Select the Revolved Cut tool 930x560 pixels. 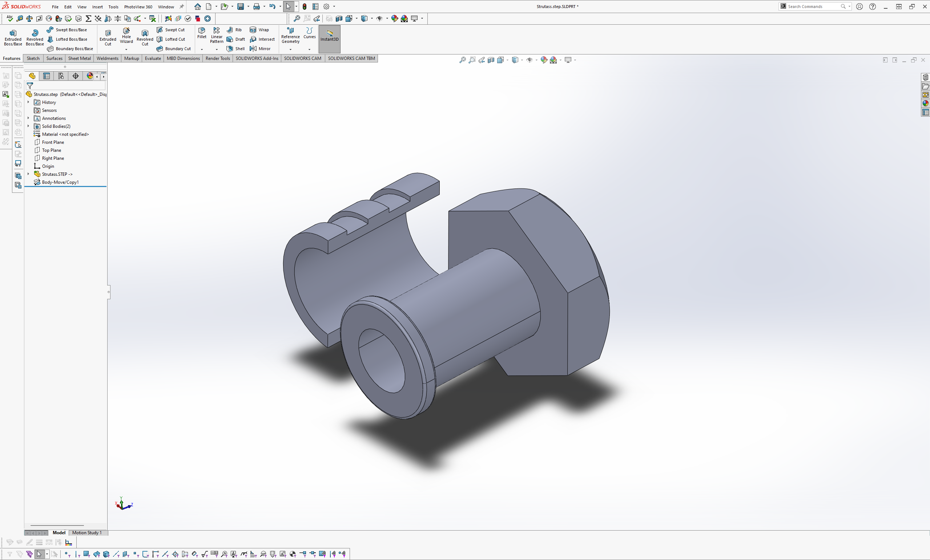145,37
